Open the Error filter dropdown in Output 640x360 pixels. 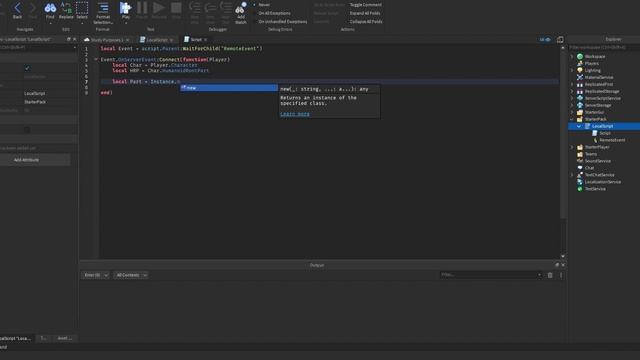tap(95, 275)
